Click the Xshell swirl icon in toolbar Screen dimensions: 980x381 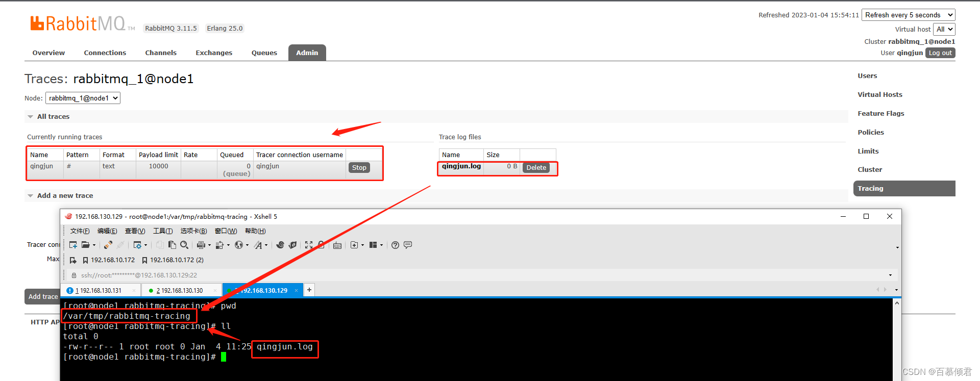pos(280,245)
